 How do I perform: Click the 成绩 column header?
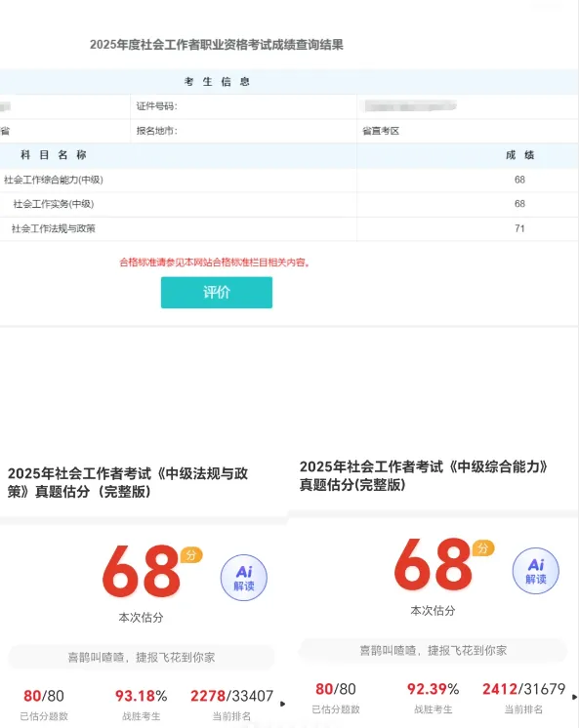(519, 155)
